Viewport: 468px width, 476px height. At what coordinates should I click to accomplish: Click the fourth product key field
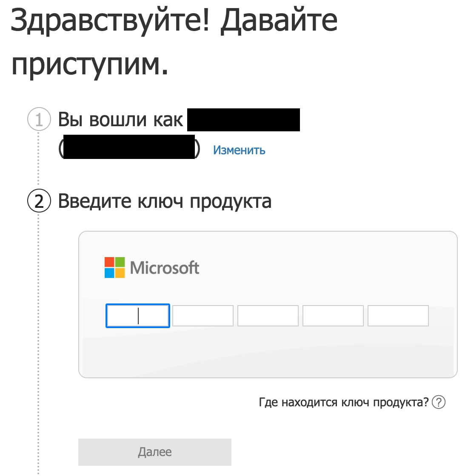333,316
